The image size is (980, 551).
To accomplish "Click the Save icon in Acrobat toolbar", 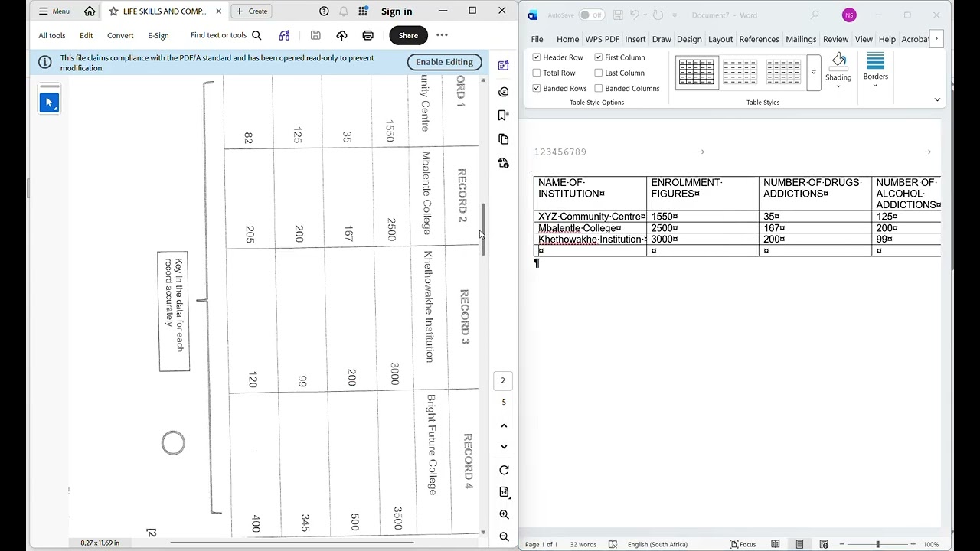I will [315, 35].
